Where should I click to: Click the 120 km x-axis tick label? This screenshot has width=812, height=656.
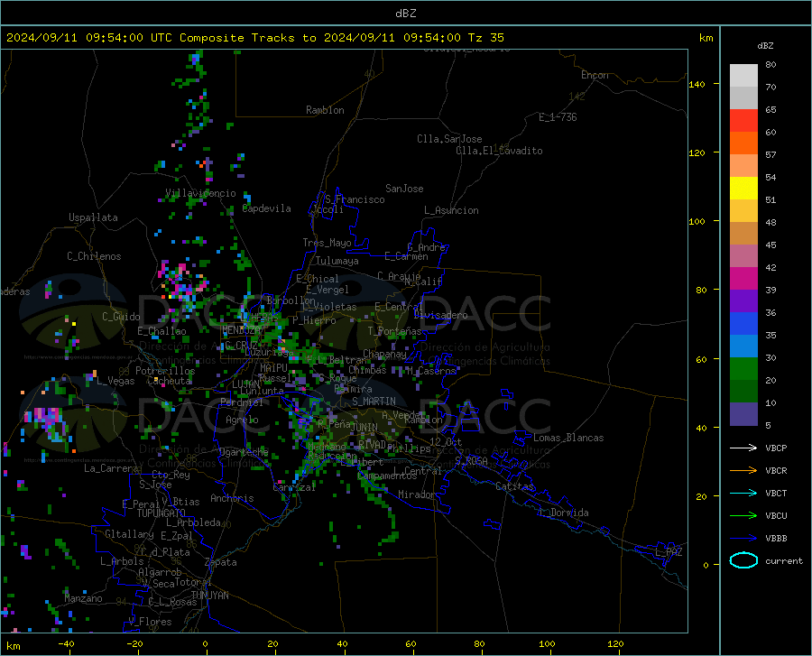point(615,643)
